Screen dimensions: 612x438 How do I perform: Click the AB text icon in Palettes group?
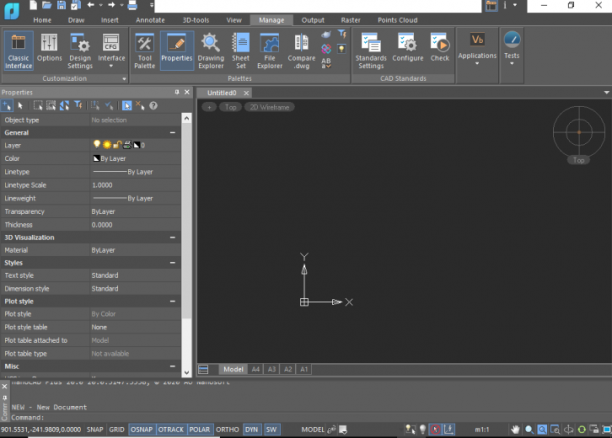(326, 63)
